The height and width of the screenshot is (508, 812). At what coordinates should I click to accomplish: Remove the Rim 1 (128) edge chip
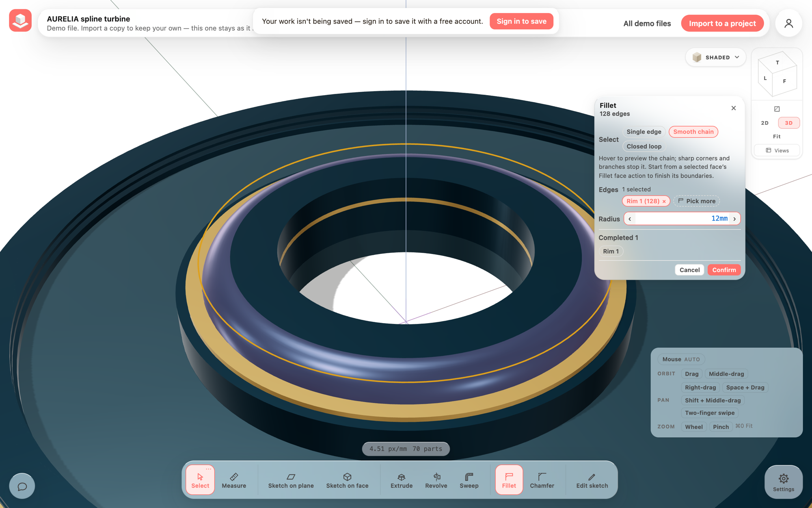[x=664, y=201]
